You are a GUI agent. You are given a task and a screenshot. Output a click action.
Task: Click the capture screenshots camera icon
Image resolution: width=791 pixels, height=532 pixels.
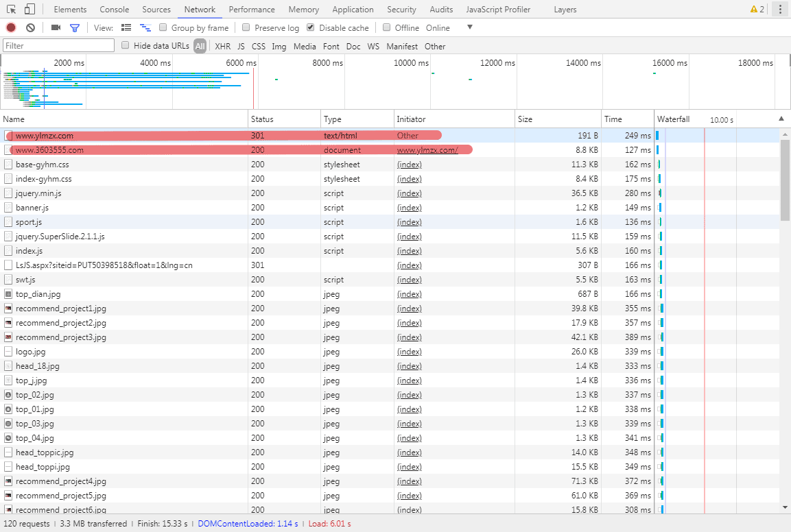point(56,27)
